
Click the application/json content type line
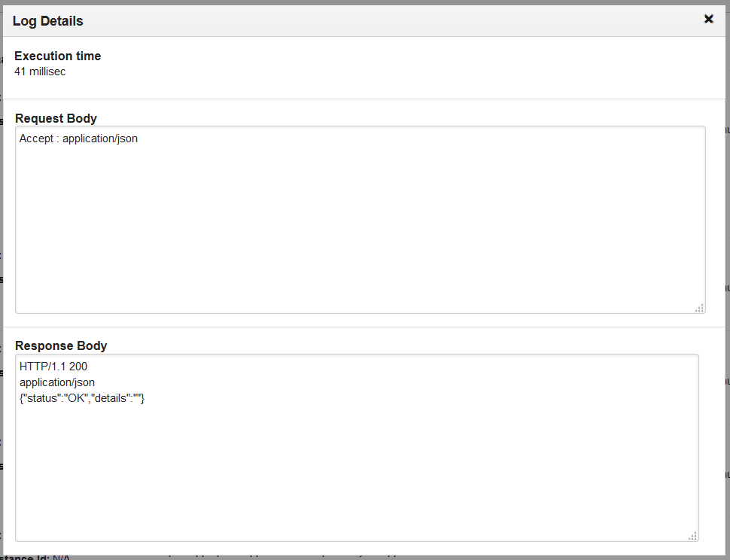pos(57,382)
